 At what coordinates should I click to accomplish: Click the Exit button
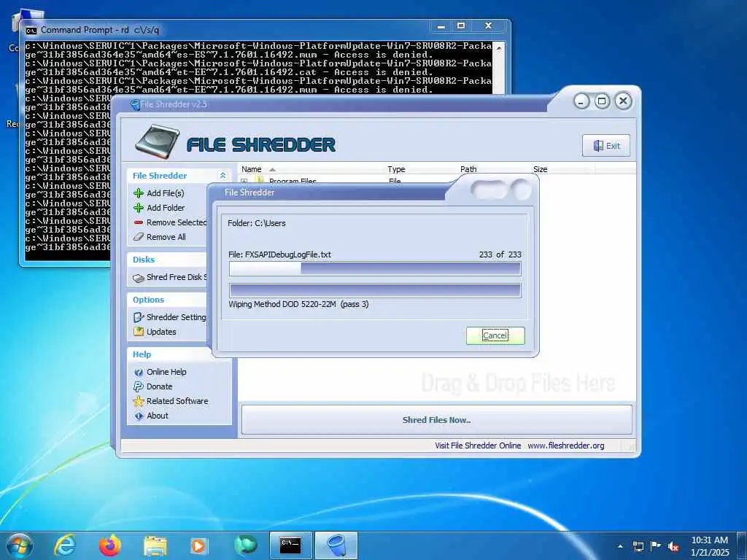(606, 146)
